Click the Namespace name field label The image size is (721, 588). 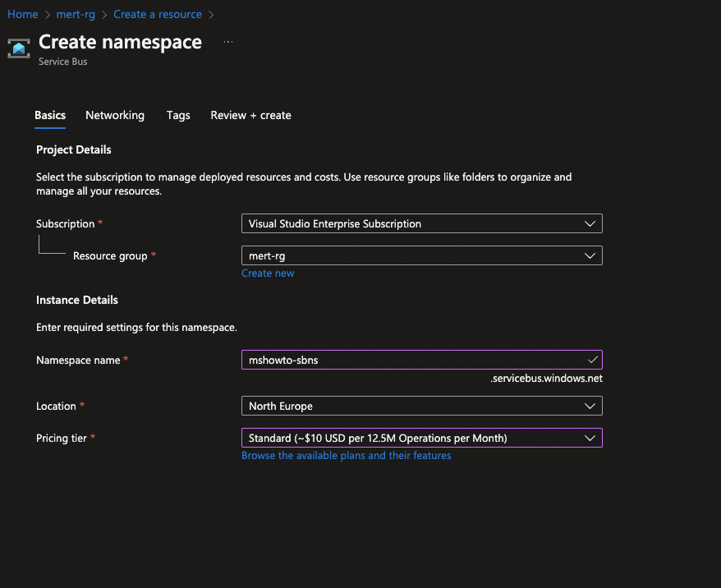point(78,360)
